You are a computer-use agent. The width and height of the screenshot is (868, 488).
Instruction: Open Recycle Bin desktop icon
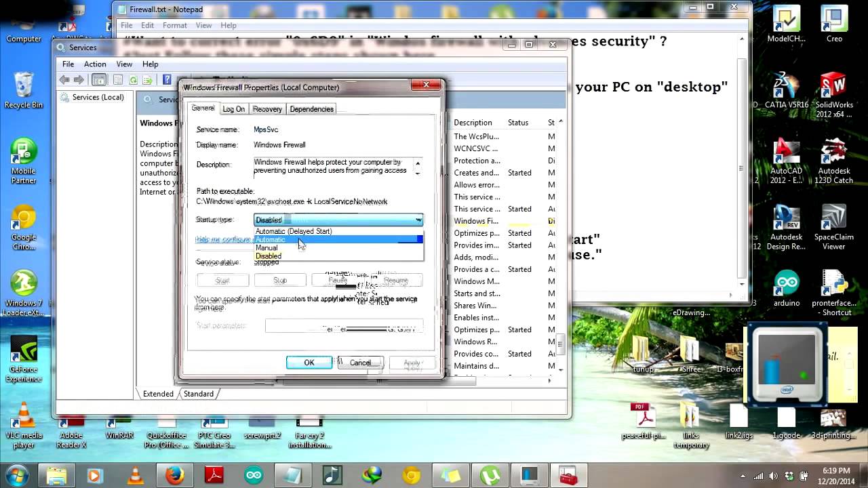[24, 90]
